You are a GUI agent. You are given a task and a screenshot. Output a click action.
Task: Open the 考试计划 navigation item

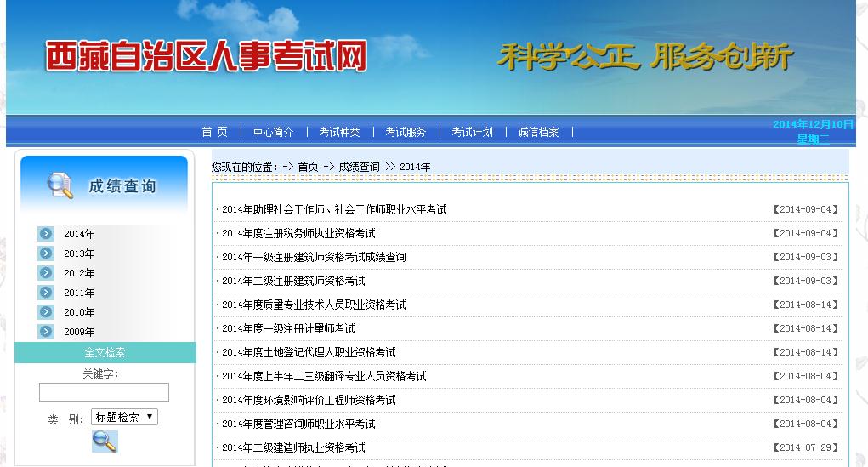pos(472,132)
